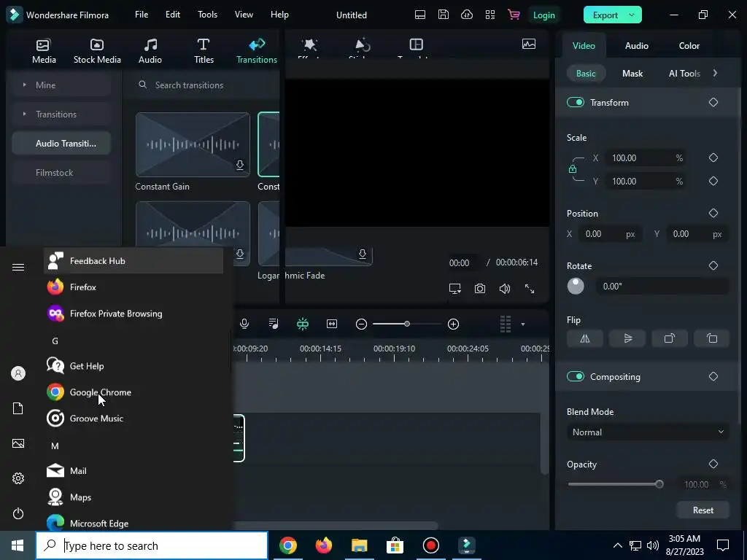Add keyframe for Opacity
The width and height of the screenshot is (747, 560).
[x=713, y=464]
